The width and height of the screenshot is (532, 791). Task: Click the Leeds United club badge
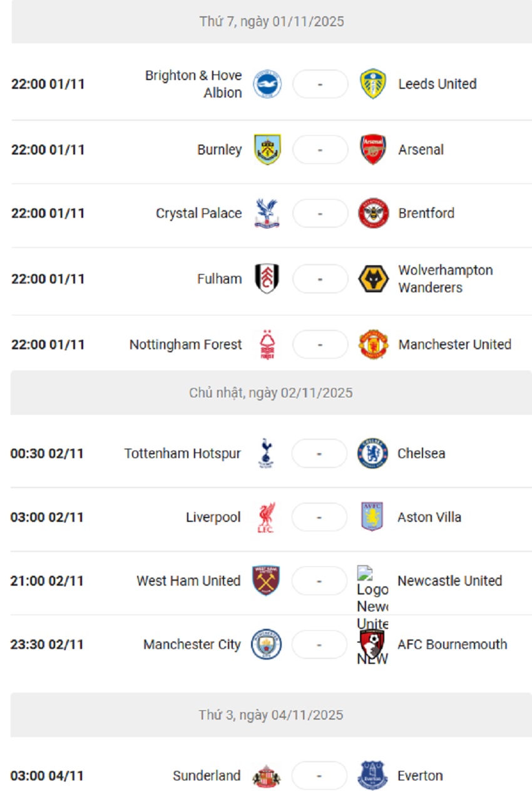point(373,84)
